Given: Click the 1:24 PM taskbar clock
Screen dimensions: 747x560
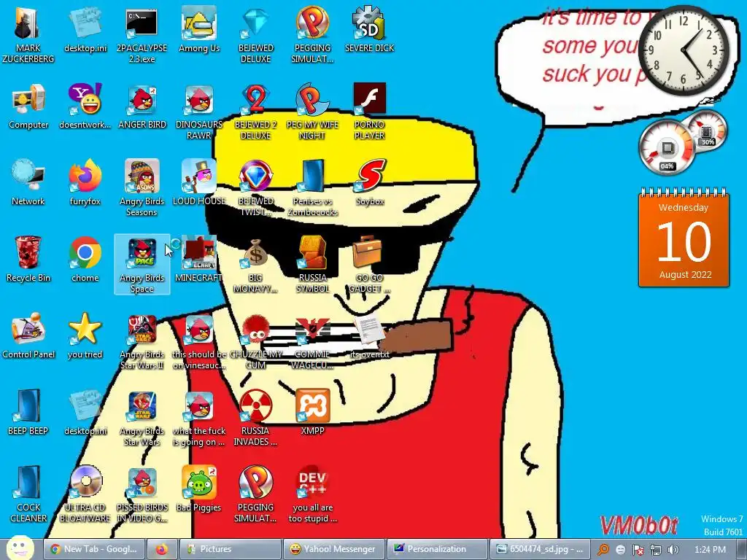Looking at the screenshot, I should click(x=710, y=550).
